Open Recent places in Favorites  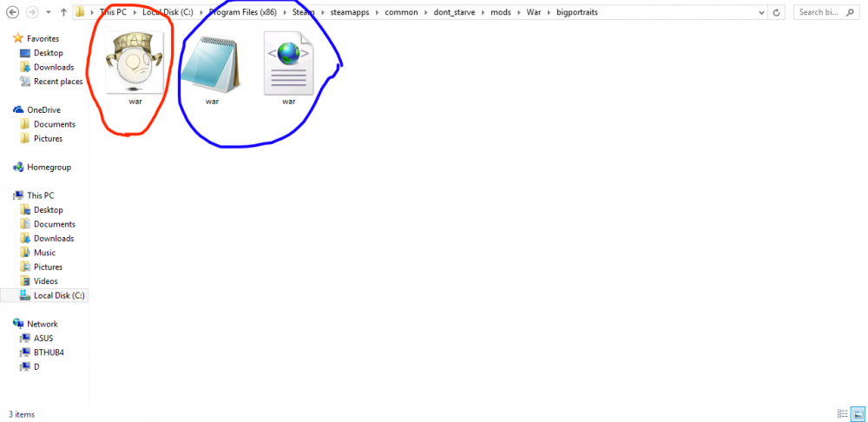pyautogui.click(x=58, y=82)
